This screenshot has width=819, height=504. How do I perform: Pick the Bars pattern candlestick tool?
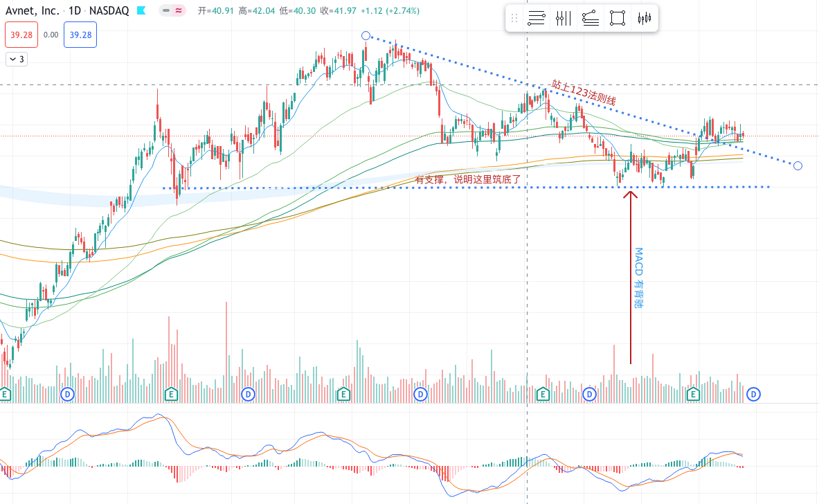tap(644, 19)
